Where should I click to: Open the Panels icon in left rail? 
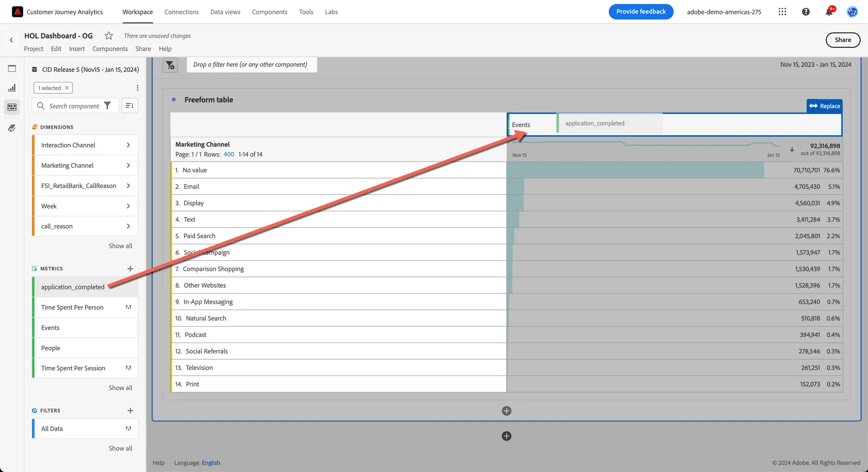(12, 68)
